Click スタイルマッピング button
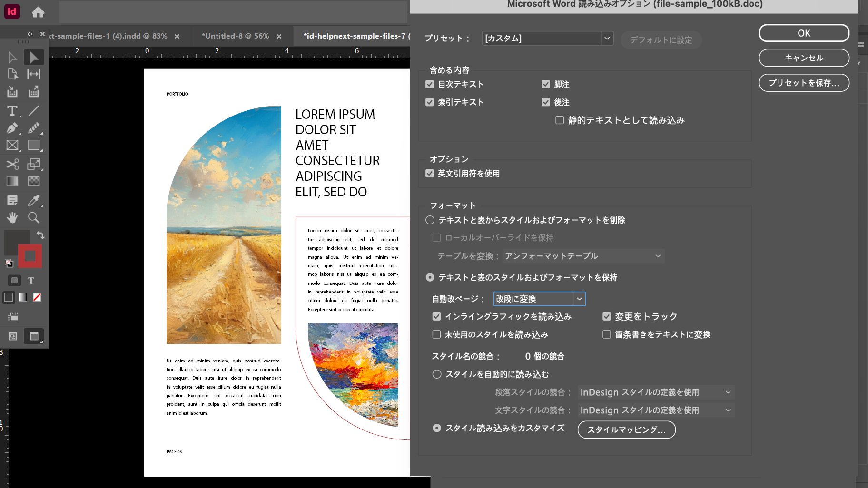868x488 pixels. (626, 429)
